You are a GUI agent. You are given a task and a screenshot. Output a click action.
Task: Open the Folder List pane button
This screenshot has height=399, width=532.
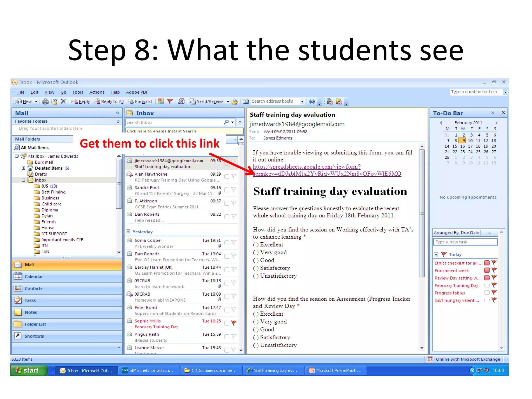tap(67, 324)
